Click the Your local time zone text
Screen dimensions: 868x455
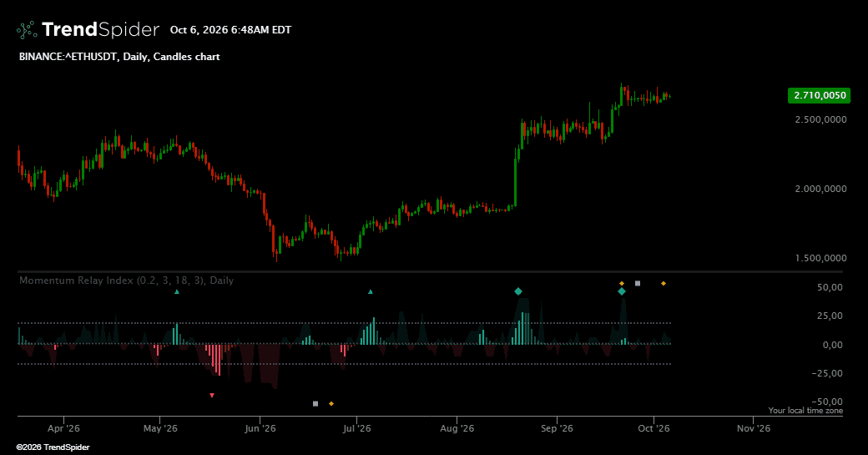point(805,411)
